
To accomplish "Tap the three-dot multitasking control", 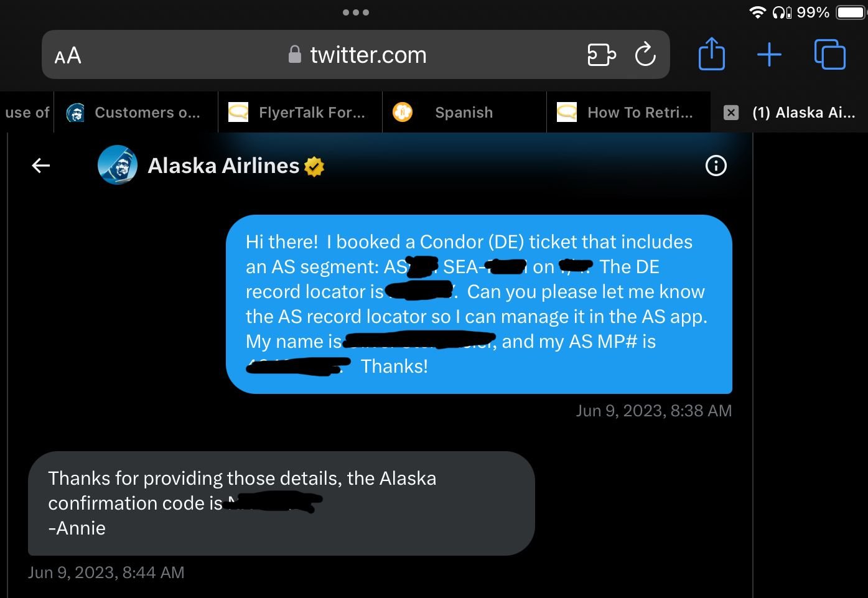I will click(x=356, y=12).
